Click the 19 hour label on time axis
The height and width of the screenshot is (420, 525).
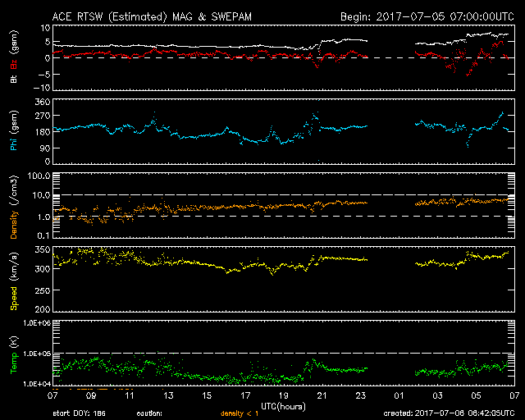tap(284, 396)
